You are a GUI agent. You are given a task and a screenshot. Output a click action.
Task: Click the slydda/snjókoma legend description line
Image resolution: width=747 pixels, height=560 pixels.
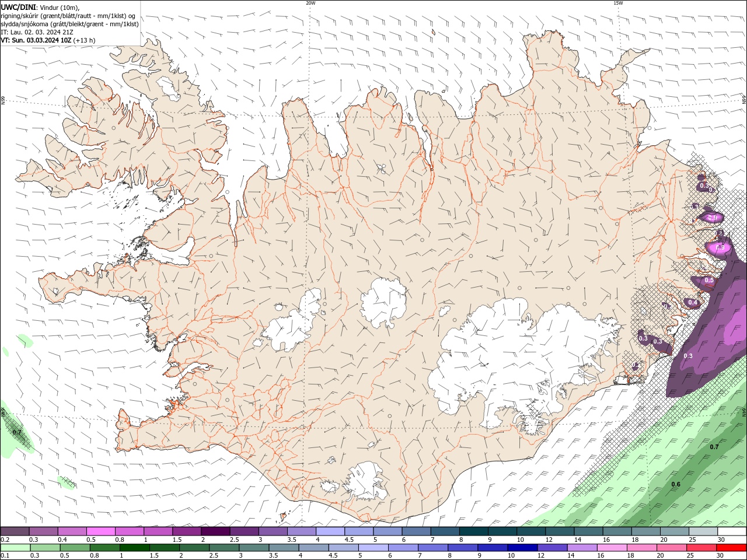(x=69, y=24)
